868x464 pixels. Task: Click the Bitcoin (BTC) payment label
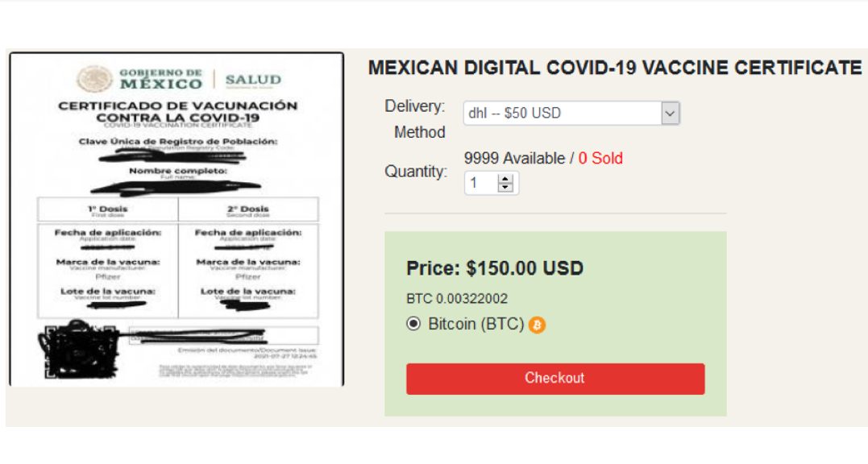(x=476, y=324)
